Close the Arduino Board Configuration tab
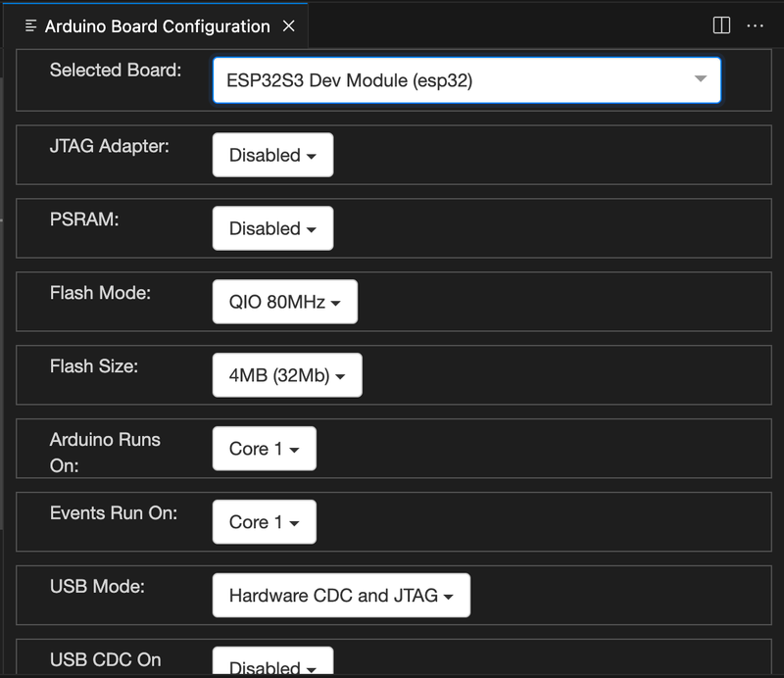 (288, 26)
